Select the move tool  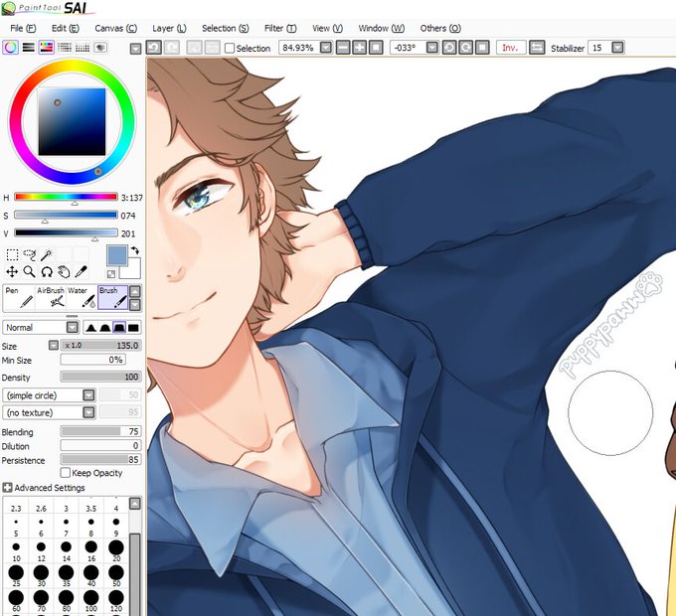pyautogui.click(x=12, y=272)
